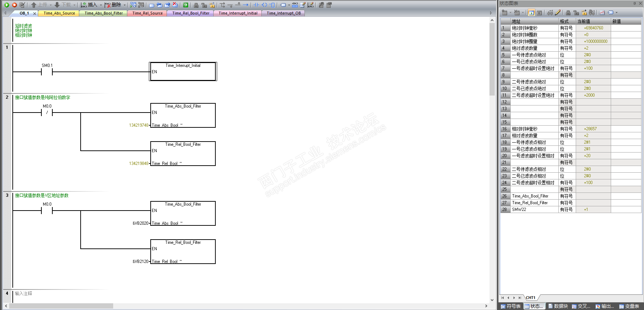Open the download dropdown arrow
This screenshot has height=310, width=644.
pos(74,5)
